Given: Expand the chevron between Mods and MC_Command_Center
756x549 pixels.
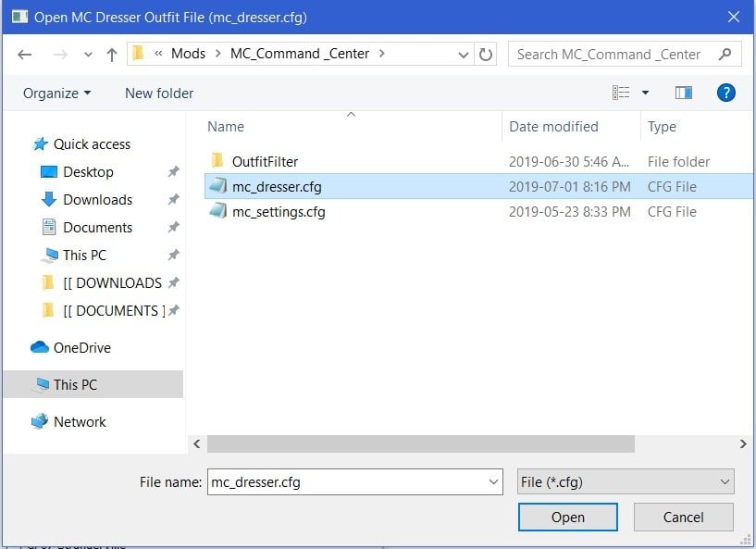Looking at the screenshot, I should click(218, 54).
